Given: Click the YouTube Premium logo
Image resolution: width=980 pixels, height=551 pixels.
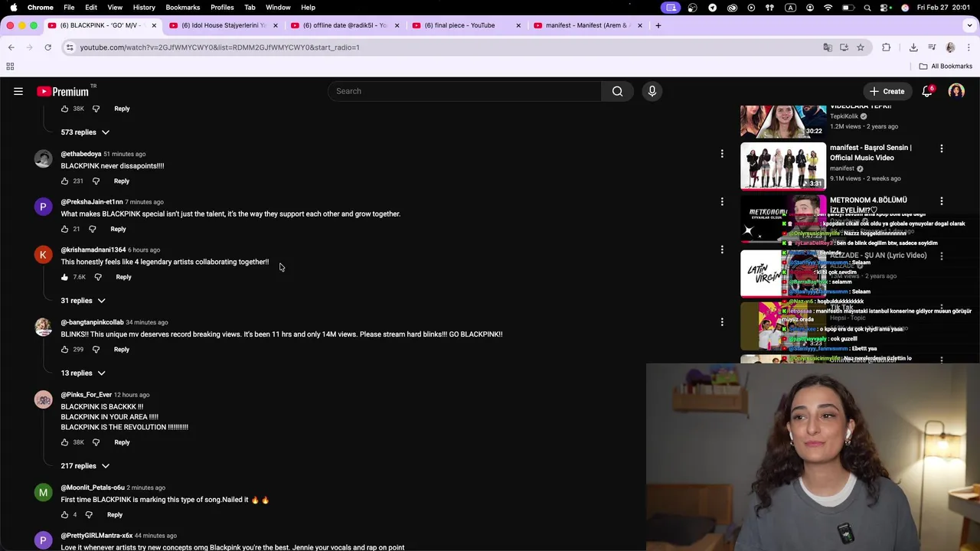Looking at the screenshot, I should tap(63, 91).
